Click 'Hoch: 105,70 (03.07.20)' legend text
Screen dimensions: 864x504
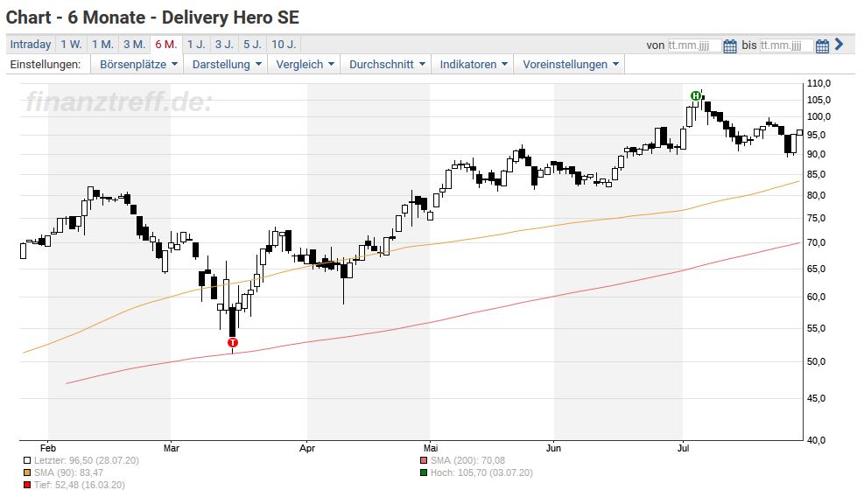pos(481,472)
